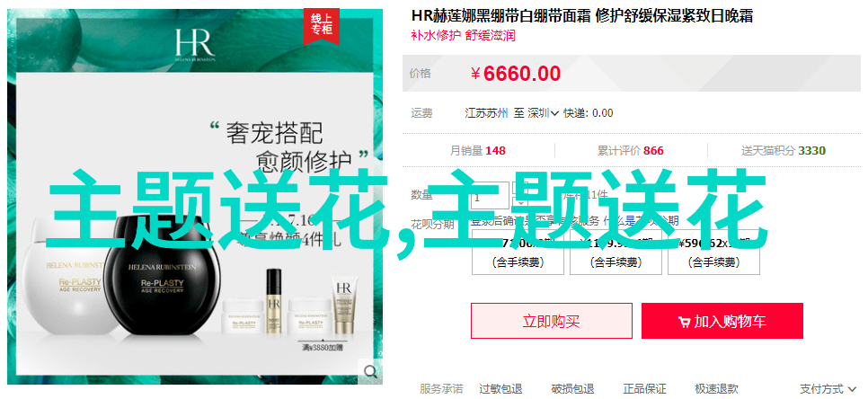Open the 什么是花呗分期 help link
Screen dimensions: 868x399
point(641,221)
